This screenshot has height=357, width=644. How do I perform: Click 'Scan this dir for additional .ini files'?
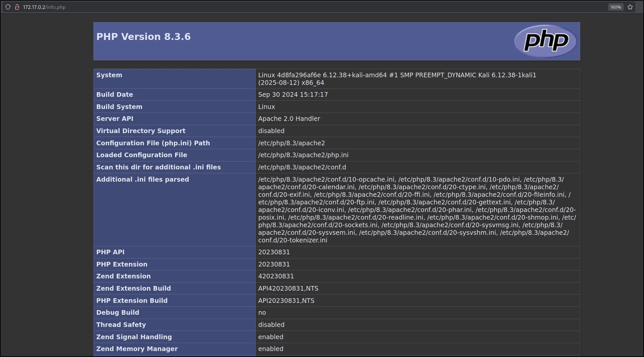coord(159,167)
